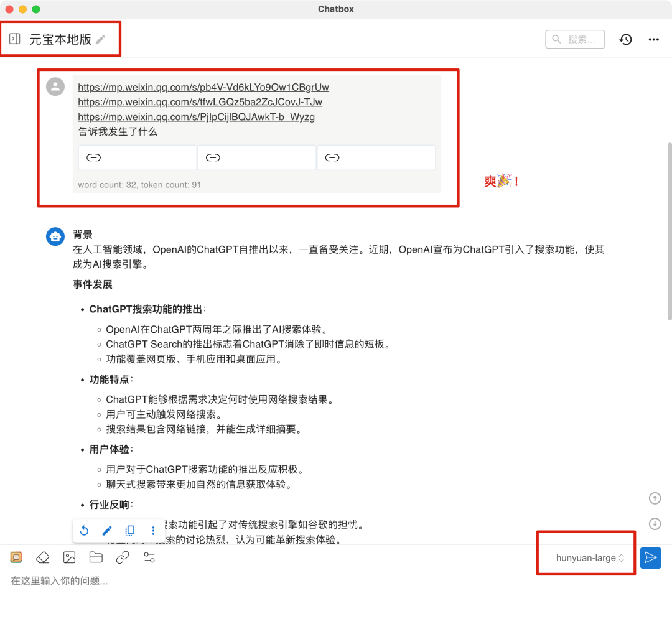672x629 pixels.
Task: Click the assistant robot avatar icon
Action: pyautogui.click(x=55, y=236)
